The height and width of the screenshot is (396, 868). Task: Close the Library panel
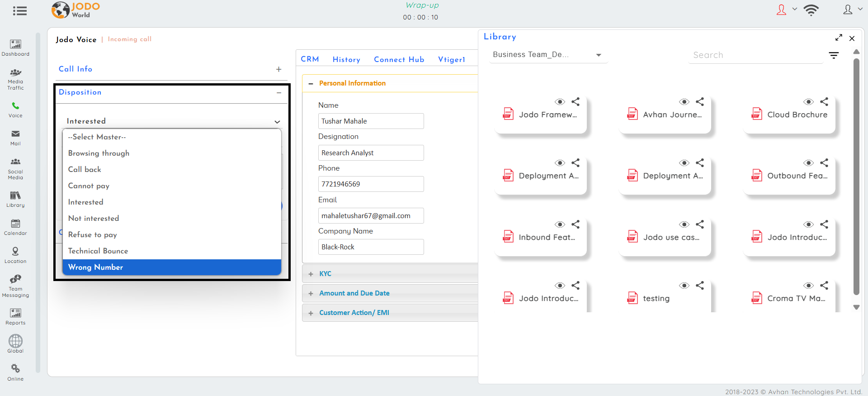(x=852, y=38)
